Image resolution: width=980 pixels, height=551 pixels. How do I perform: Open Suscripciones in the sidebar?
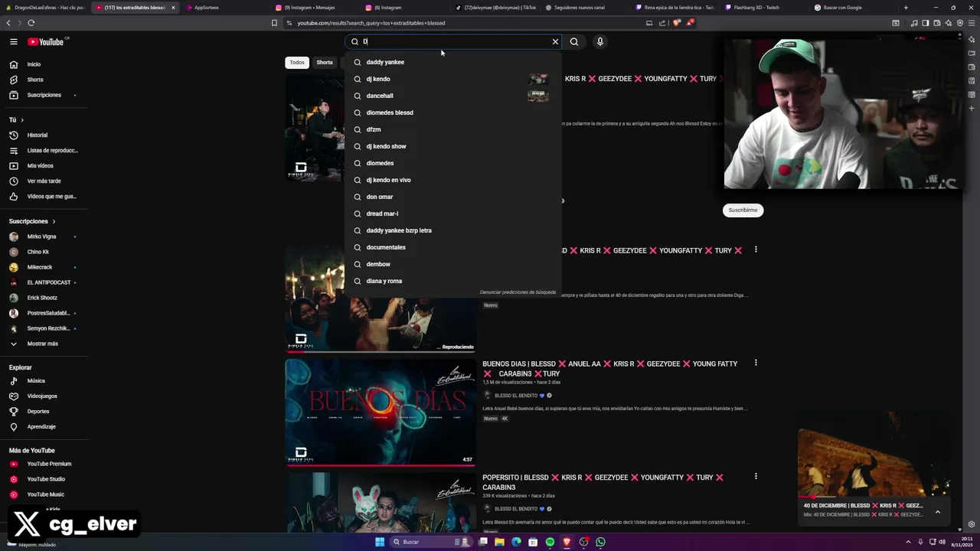tap(44, 95)
